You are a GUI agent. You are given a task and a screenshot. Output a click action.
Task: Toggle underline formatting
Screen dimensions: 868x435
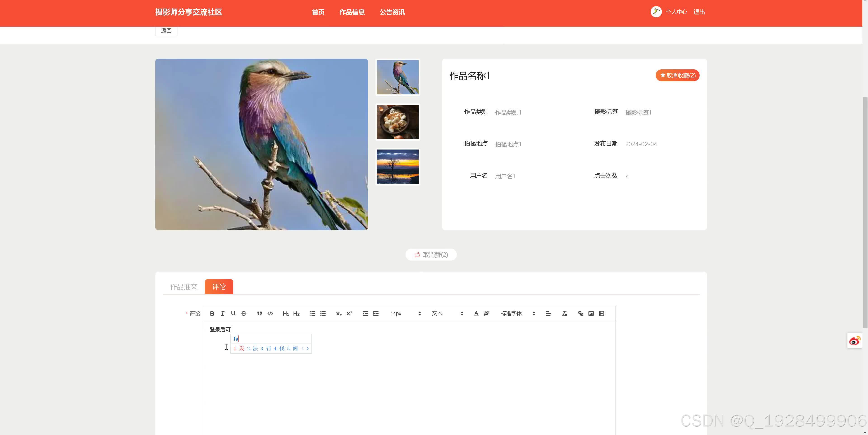233,313
